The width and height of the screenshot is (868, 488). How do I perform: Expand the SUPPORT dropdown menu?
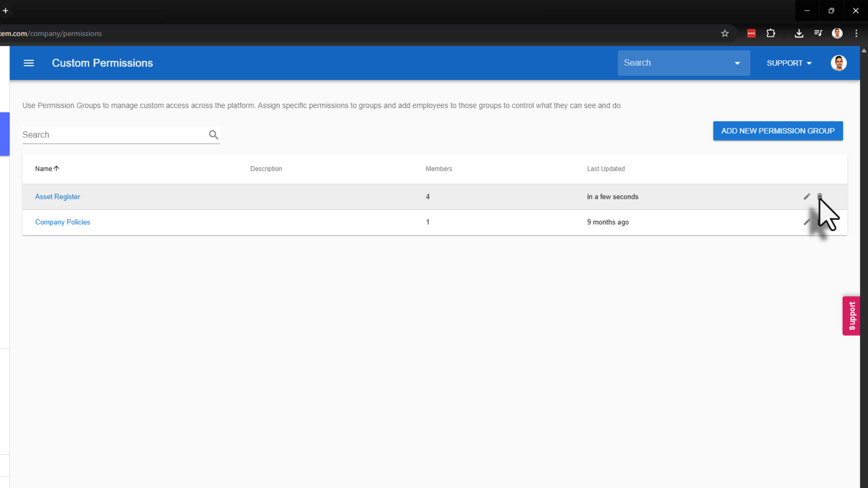(789, 63)
